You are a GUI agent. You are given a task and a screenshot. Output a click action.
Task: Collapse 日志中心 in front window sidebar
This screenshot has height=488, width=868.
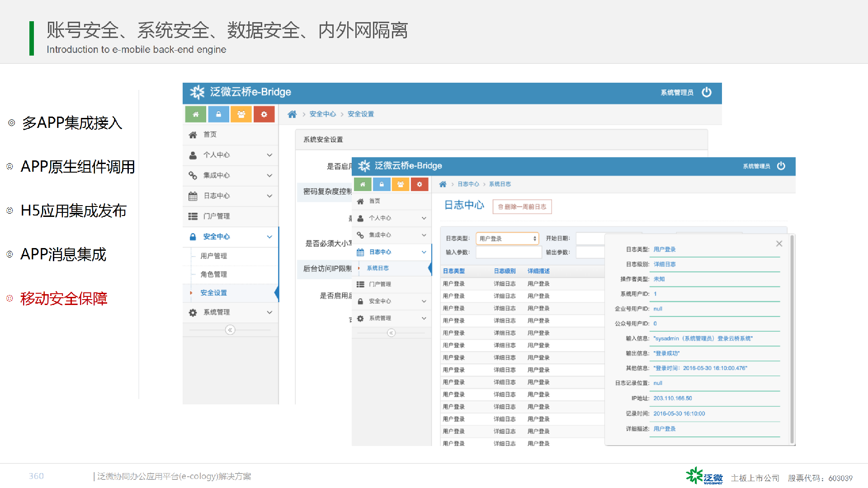tap(392, 252)
